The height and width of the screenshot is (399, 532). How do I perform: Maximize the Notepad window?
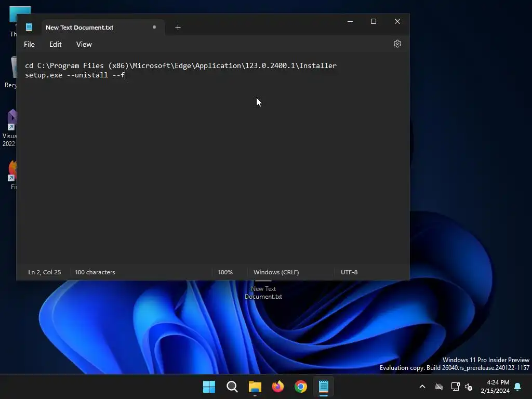pos(374,21)
